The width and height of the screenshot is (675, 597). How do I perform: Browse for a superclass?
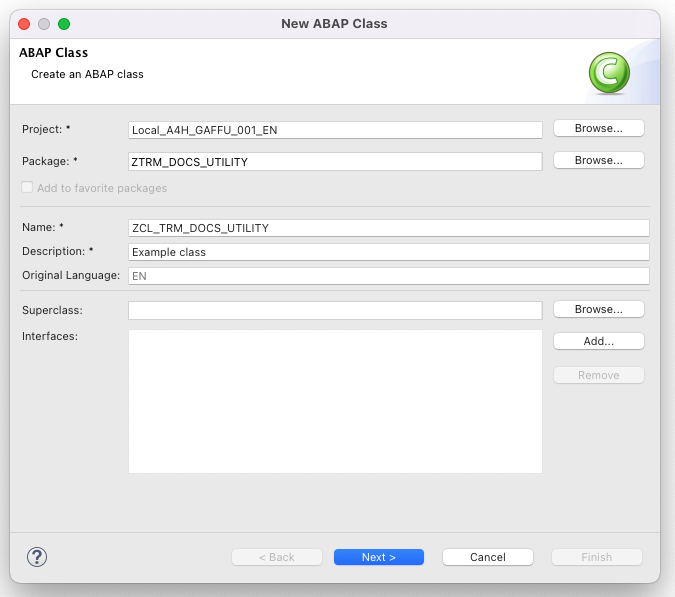point(598,309)
